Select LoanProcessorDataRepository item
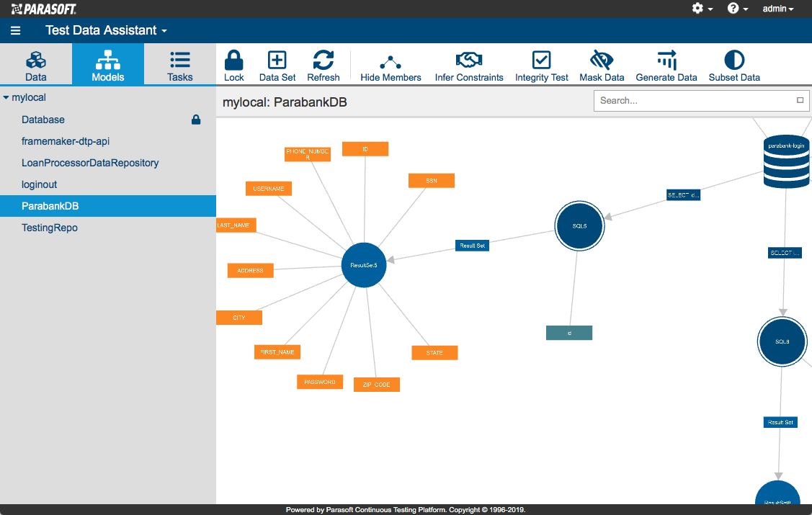The height and width of the screenshot is (515, 812). point(90,163)
